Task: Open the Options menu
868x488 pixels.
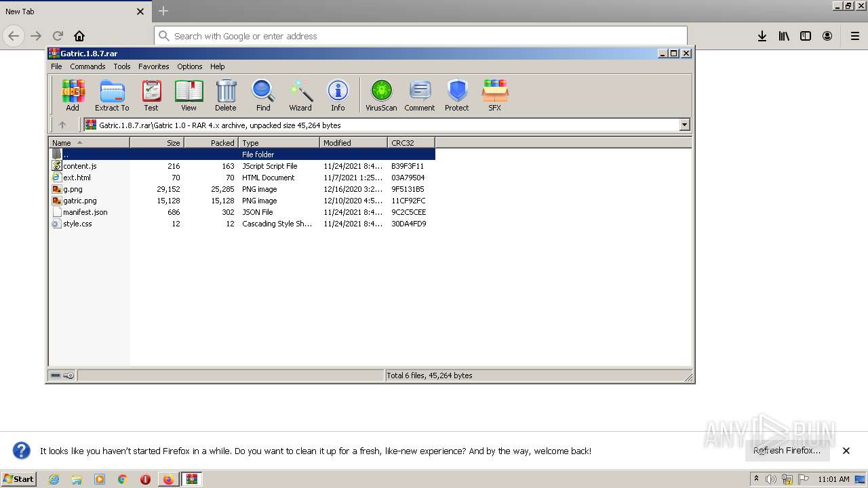Action: [190, 66]
